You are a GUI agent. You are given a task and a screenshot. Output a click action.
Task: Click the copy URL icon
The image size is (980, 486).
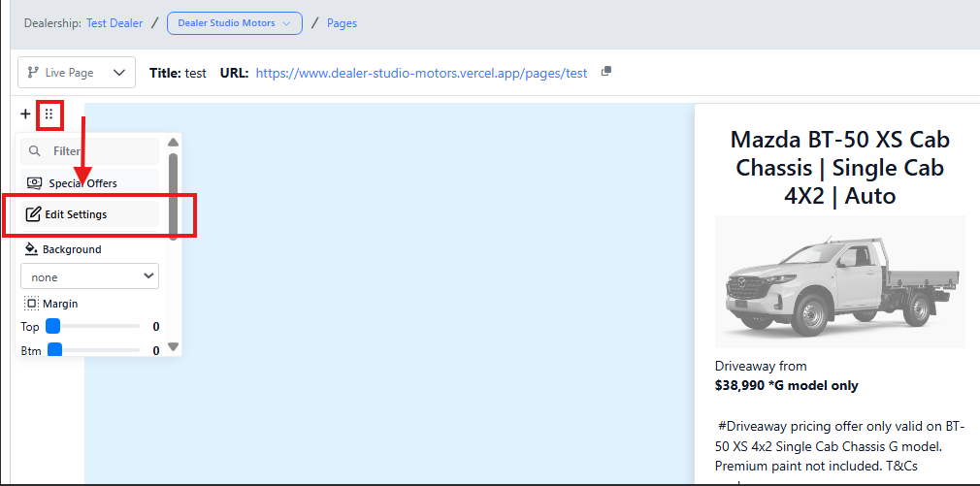606,72
